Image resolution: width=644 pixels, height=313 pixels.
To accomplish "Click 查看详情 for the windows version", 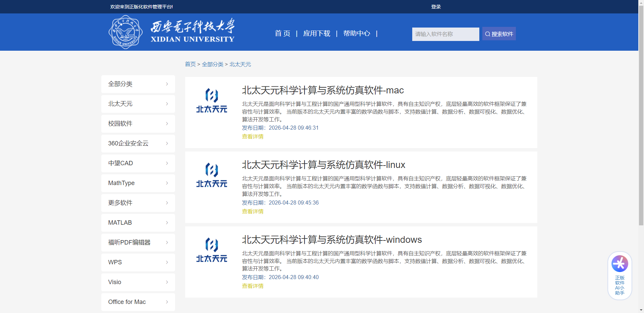I will coord(253,286).
